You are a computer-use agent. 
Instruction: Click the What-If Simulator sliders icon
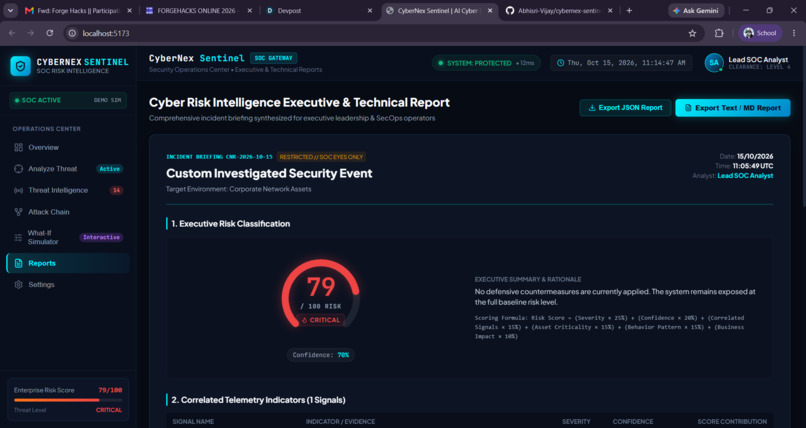(x=19, y=237)
